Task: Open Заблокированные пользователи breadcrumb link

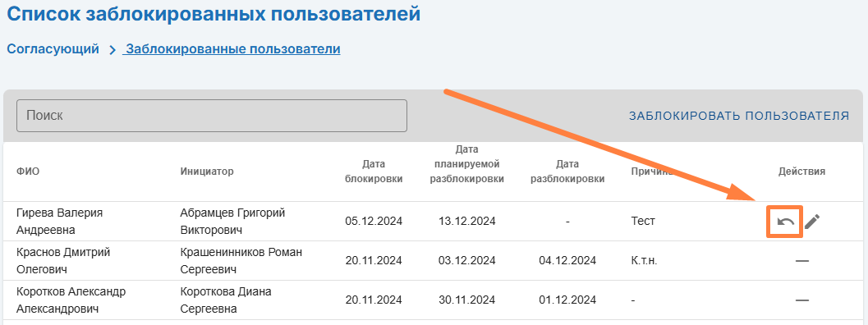Action: [x=232, y=49]
